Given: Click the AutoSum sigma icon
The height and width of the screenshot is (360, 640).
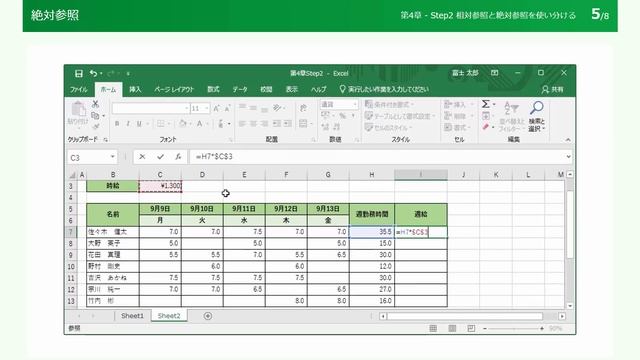Looking at the screenshot, I should click(x=486, y=104).
